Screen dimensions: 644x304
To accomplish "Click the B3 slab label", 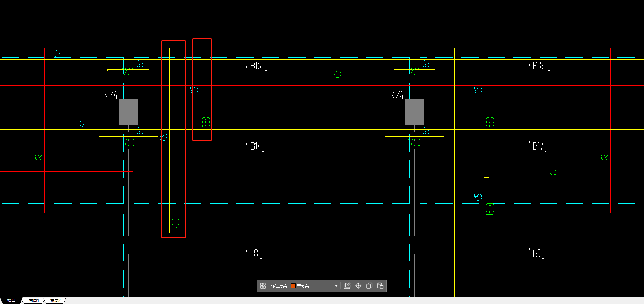I will click(254, 254).
